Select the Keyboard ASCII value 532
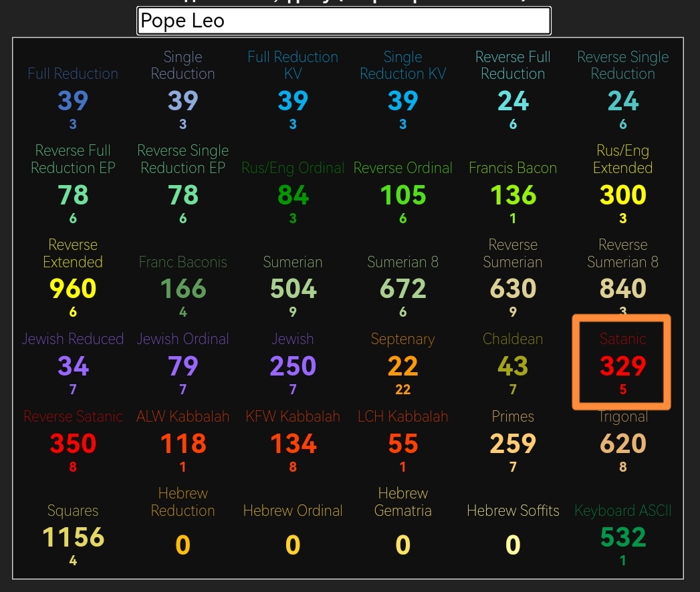 click(622, 537)
